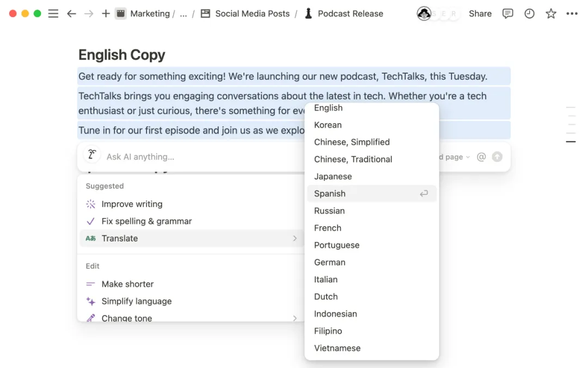Click the Social Media Posts board icon

coord(205,14)
